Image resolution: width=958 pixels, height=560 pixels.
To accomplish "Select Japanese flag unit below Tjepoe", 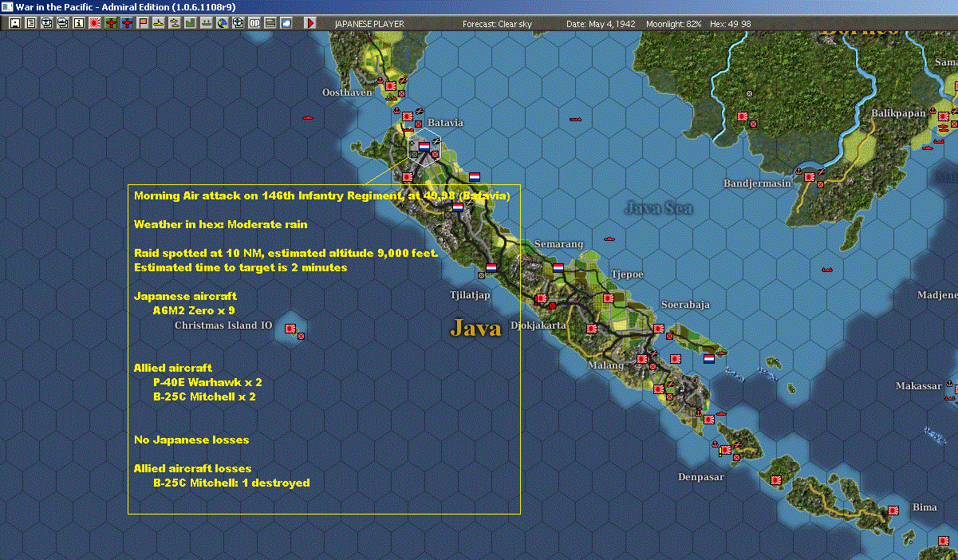I will [x=608, y=298].
